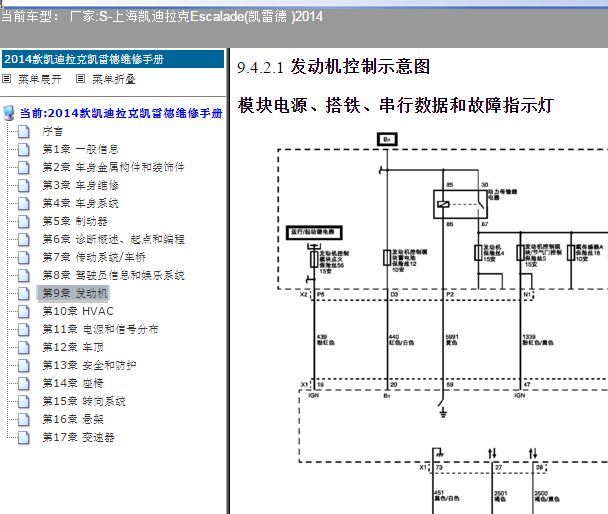Expand all menus with 菜单展开

(x=40, y=79)
